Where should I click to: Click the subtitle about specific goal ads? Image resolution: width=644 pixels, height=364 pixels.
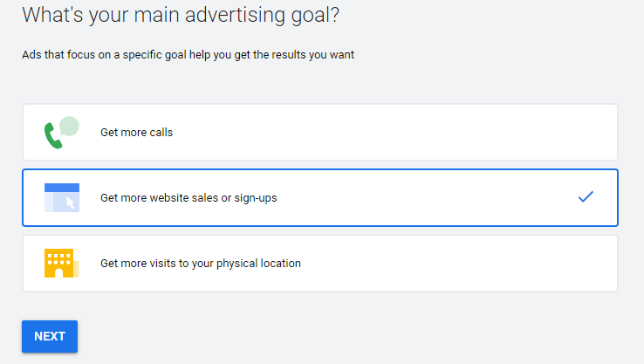pos(188,55)
